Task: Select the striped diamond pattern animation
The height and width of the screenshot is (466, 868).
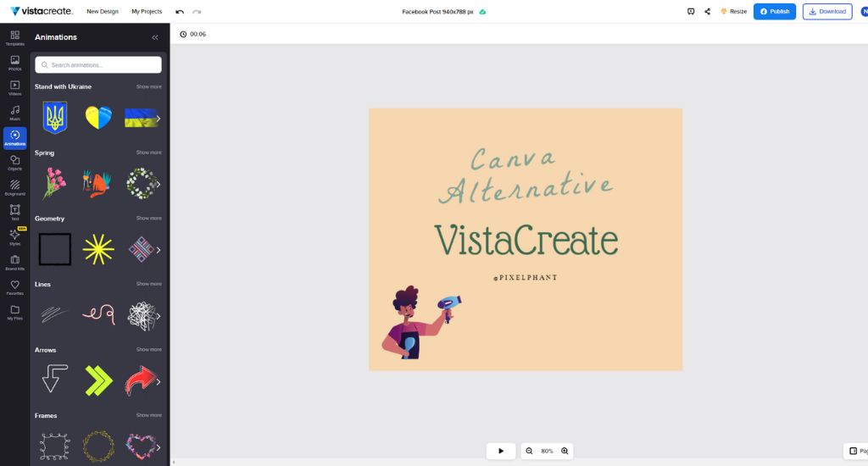Action: tap(142, 250)
